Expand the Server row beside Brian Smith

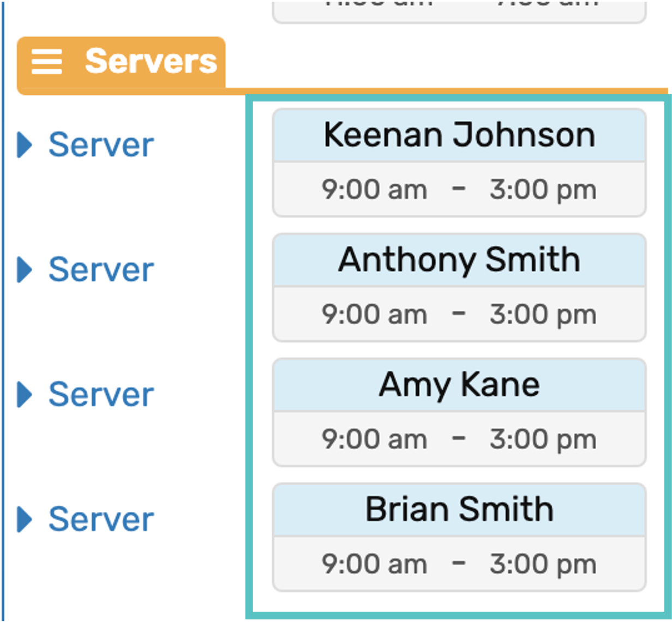[25, 520]
